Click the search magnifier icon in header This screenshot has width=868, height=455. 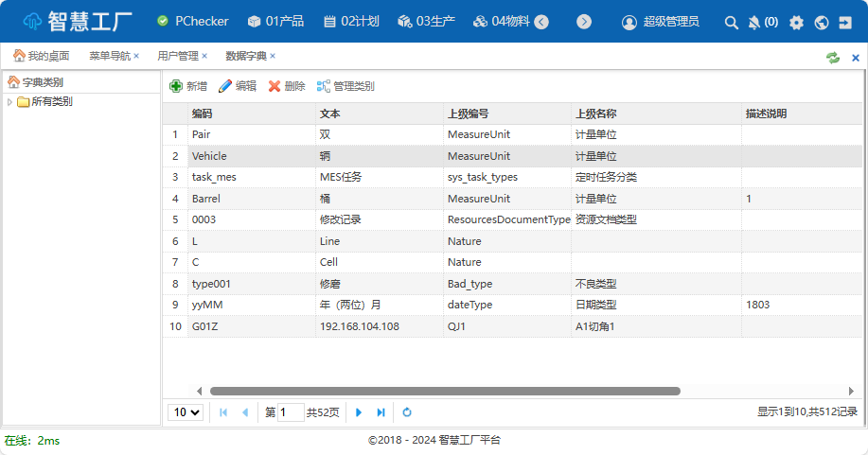click(731, 22)
